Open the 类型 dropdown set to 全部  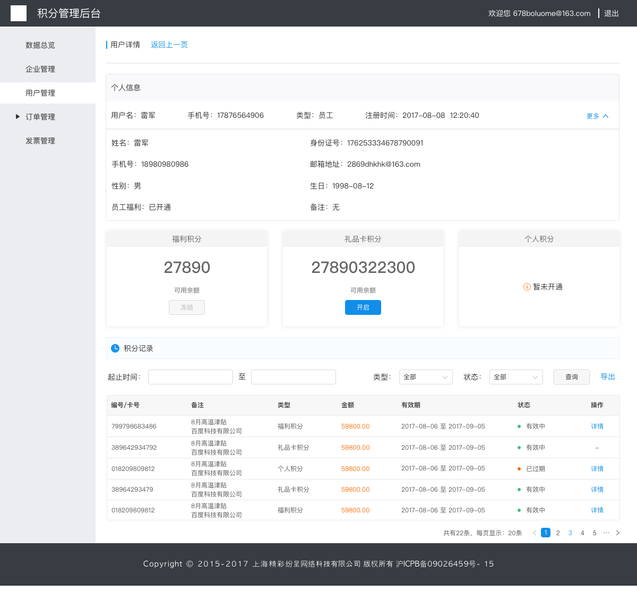(x=425, y=377)
